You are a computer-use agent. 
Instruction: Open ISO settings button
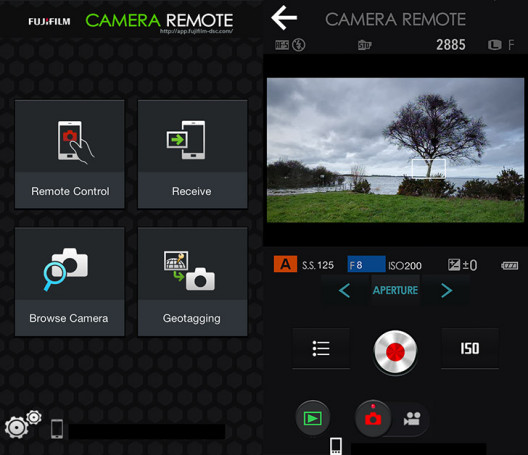tap(470, 348)
